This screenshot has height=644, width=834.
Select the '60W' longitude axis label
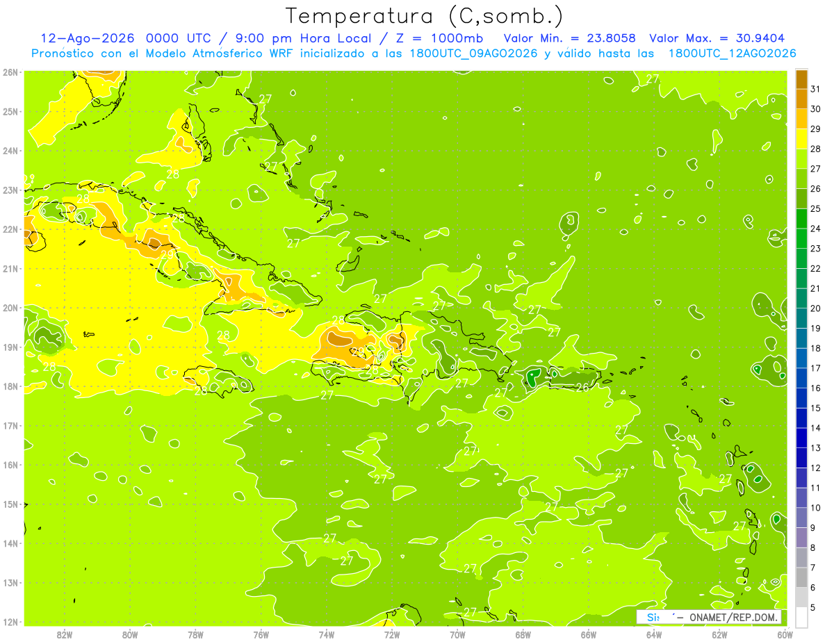[785, 634]
